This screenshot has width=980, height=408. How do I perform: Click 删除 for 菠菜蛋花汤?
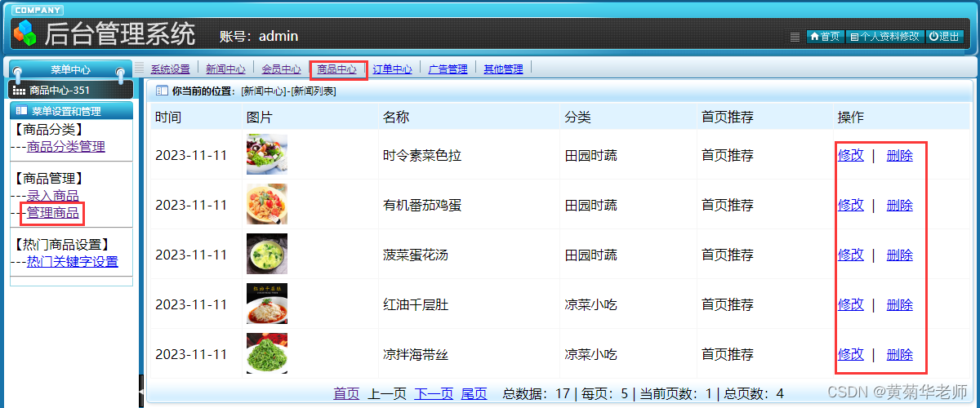900,255
